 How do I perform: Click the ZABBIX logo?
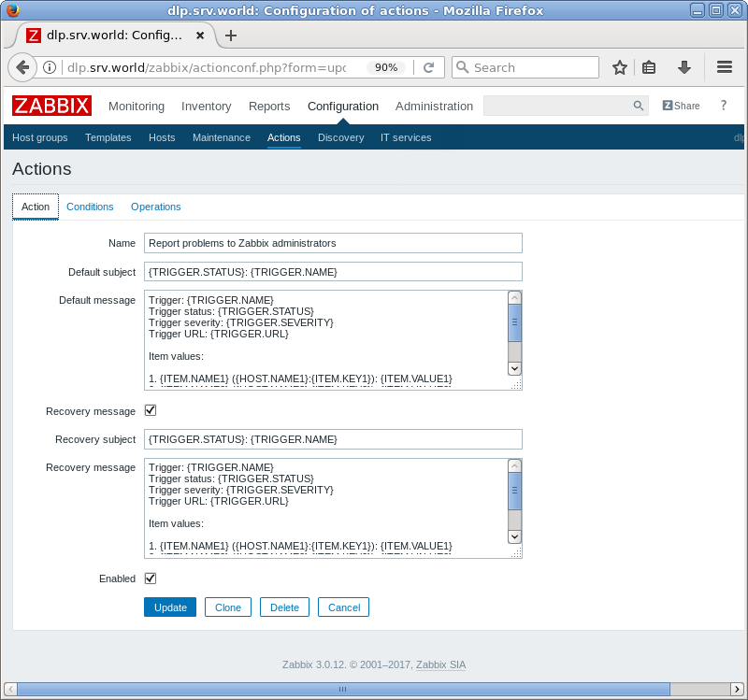pos(52,106)
